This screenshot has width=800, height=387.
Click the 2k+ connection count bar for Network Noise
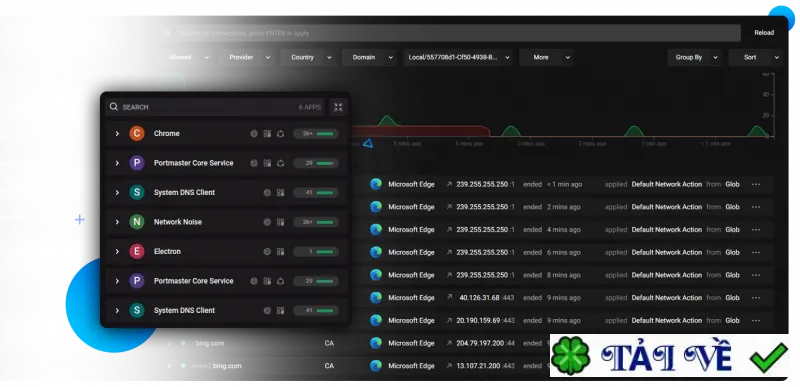316,222
